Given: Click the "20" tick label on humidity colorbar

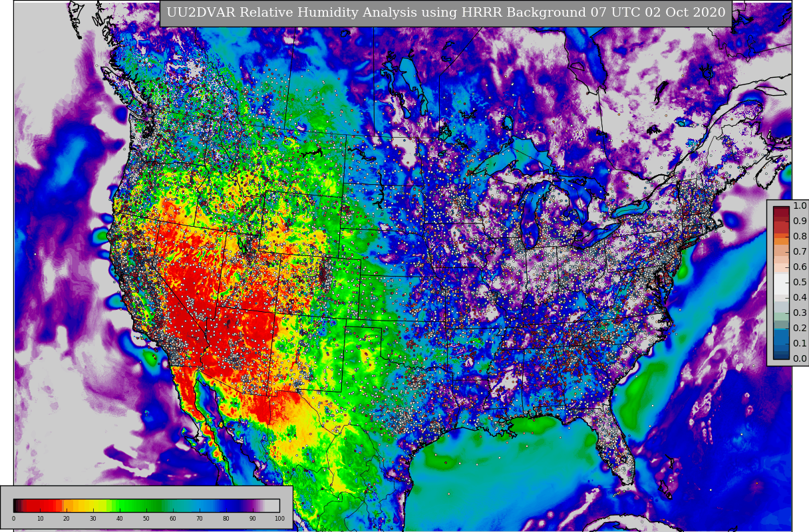Looking at the screenshot, I should 67,519.
